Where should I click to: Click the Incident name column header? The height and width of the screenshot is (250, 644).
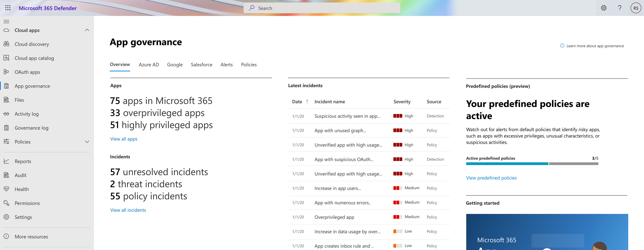[330, 102]
